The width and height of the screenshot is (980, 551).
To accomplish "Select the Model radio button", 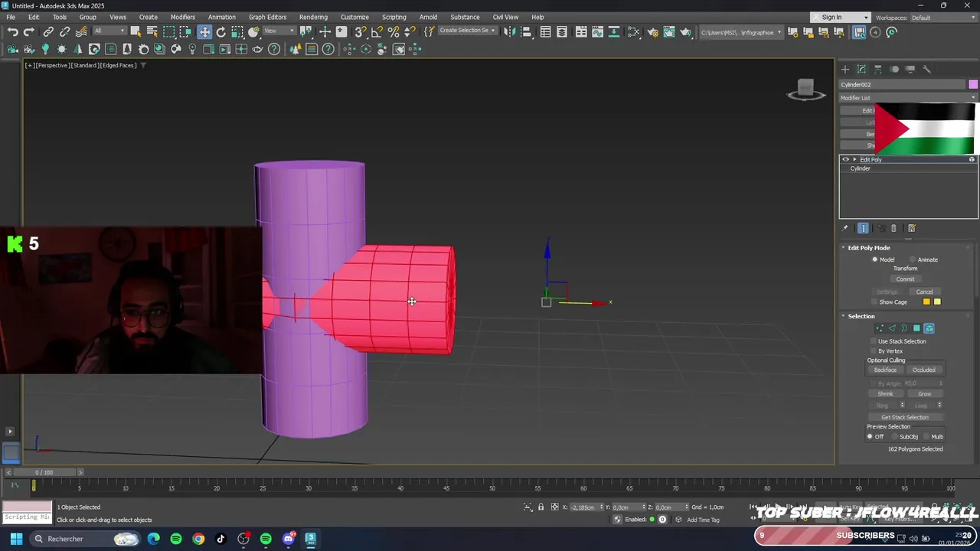I will click(x=874, y=259).
